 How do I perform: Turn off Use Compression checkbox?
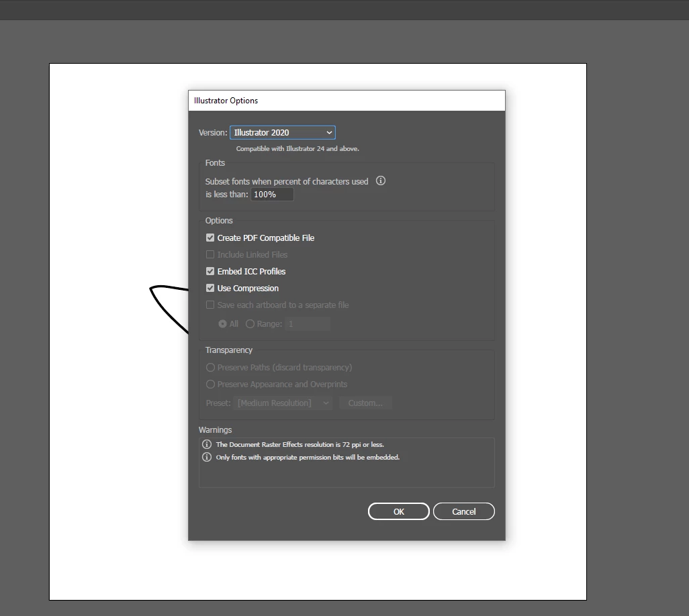[210, 288]
